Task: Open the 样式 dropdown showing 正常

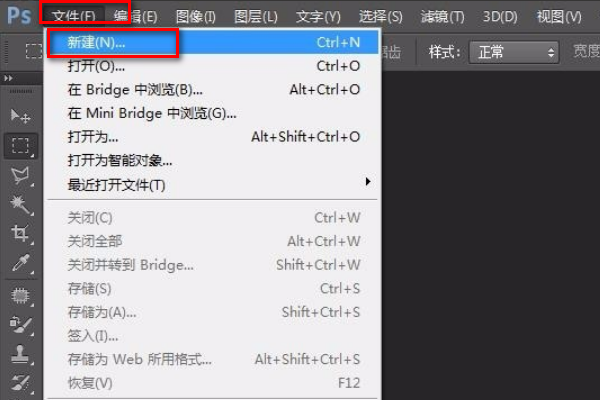Action: point(514,52)
